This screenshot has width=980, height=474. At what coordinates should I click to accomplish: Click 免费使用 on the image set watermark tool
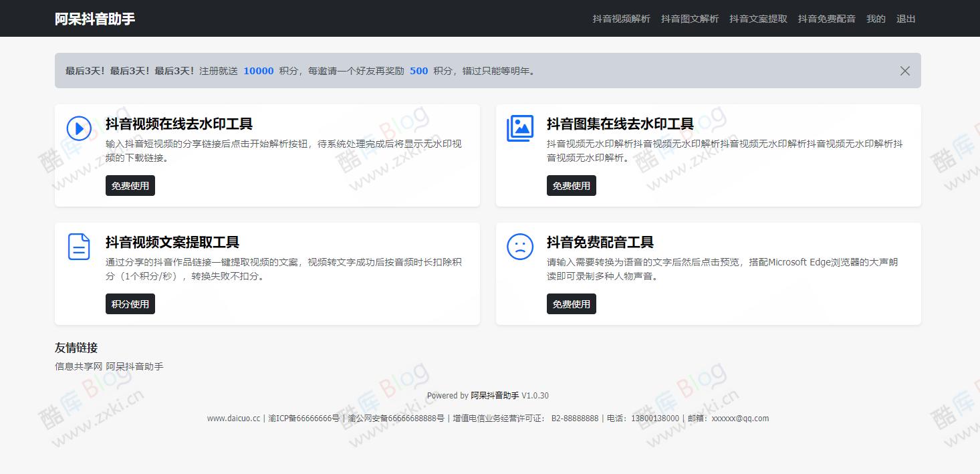tap(571, 185)
